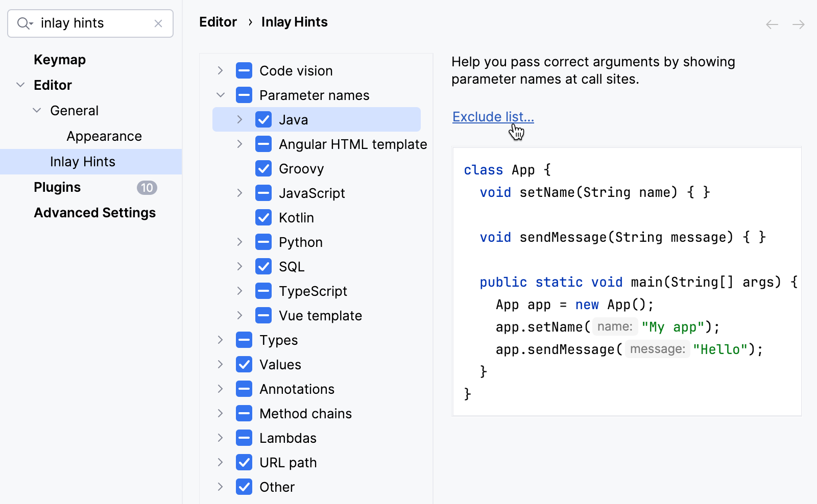Image resolution: width=817 pixels, height=504 pixels.
Task: Uncheck the Java parameter names checkbox
Action: (263, 119)
